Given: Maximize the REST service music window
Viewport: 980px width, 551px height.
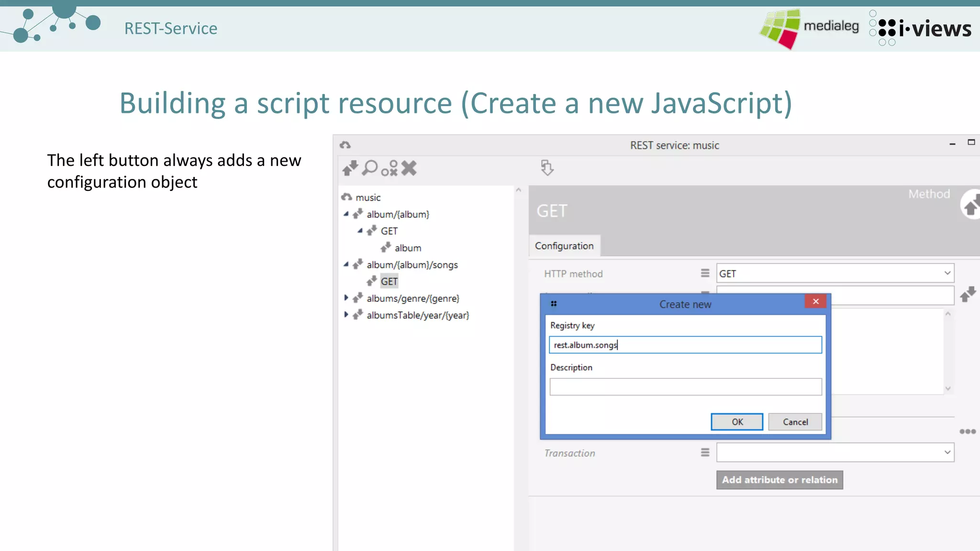Looking at the screenshot, I should [x=971, y=142].
